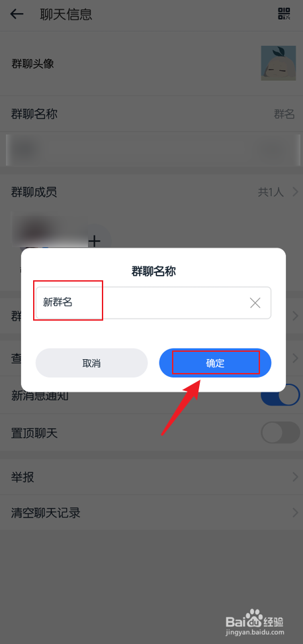Image resolution: width=303 pixels, height=644 pixels.
Task: Open the group chat avatar thumbnail
Action: [279, 63]
